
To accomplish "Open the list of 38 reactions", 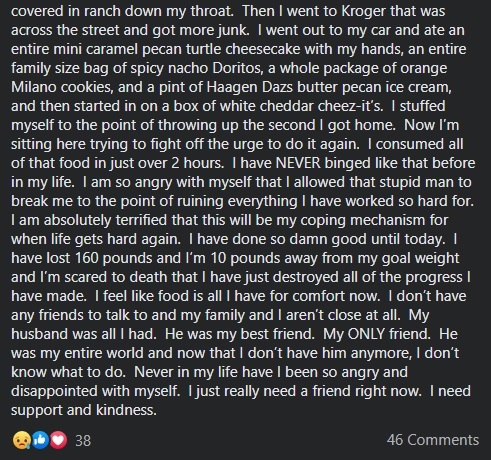I will (x=83, y=441).
